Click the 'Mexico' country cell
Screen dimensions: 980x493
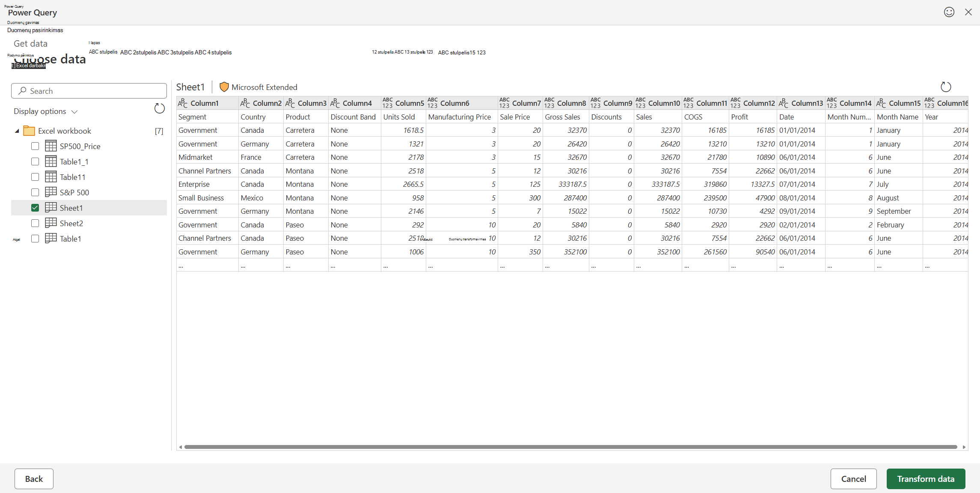click(x=261, y=198)
